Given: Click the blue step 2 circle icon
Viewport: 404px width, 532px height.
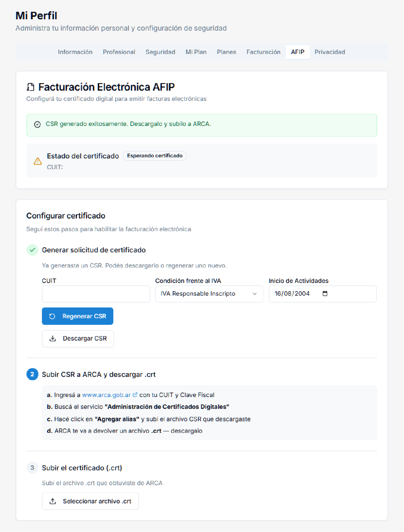Looking at the screenshot, I should pos(32,374).
